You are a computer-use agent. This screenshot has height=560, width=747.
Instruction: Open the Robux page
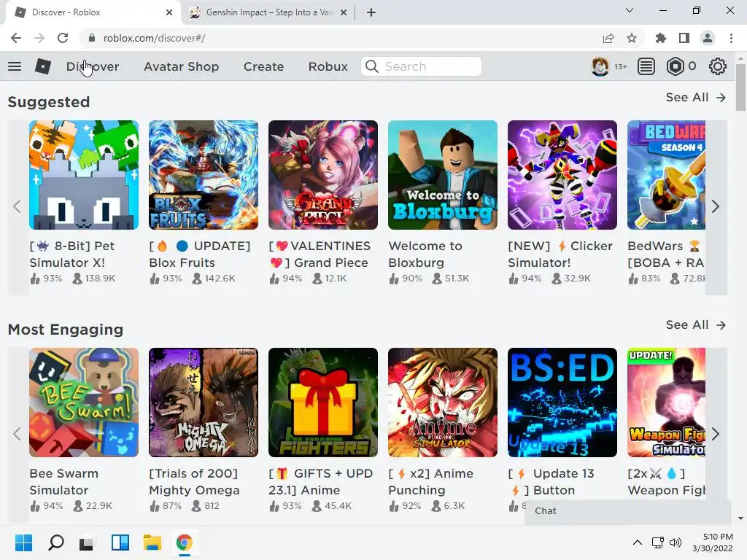tap(328, 66)
